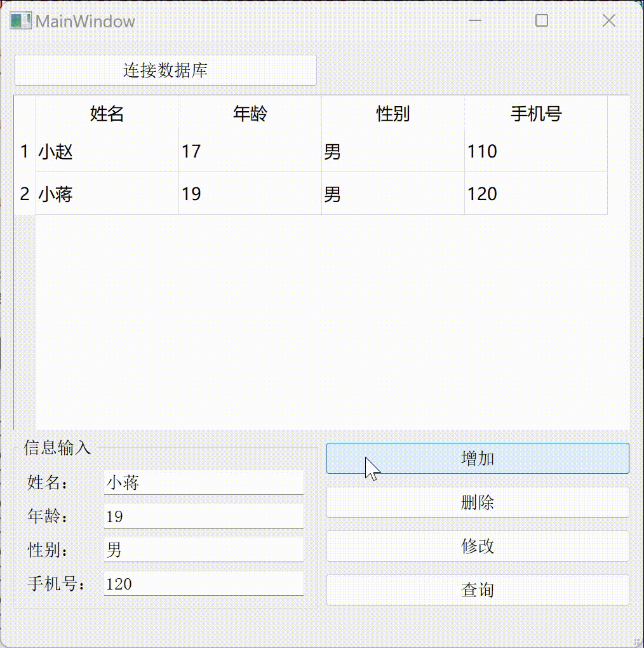Image resolution: width=644 pixels, height=648 pixels.
Task: Select the 男 cell in 小赵's row
Action: pos(393,151)
